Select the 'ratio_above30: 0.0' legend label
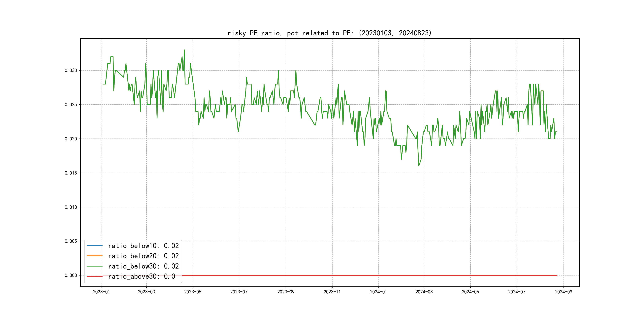The height and width of the screenshot is (322, 644). [142, 276]
